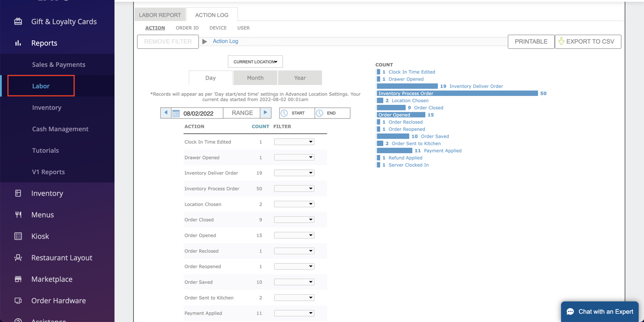Advance to next day with right arrow
644x322 pixels.
[265, 113]
